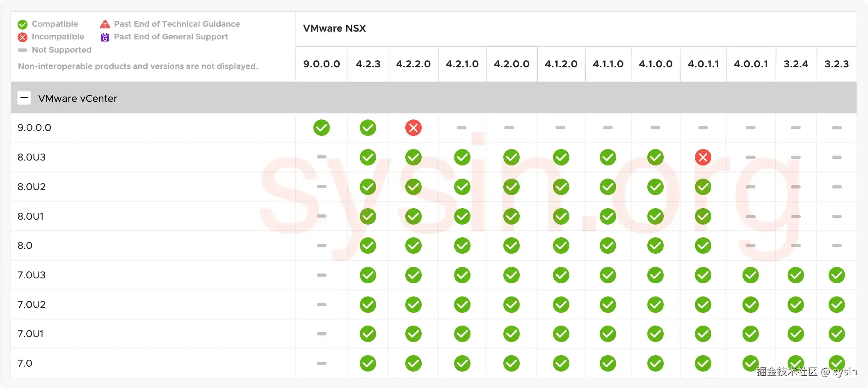Click compatible check for 7.0 under NSX 3.2.3
This screenshot has width=868, height=388.
click(836, 363)
